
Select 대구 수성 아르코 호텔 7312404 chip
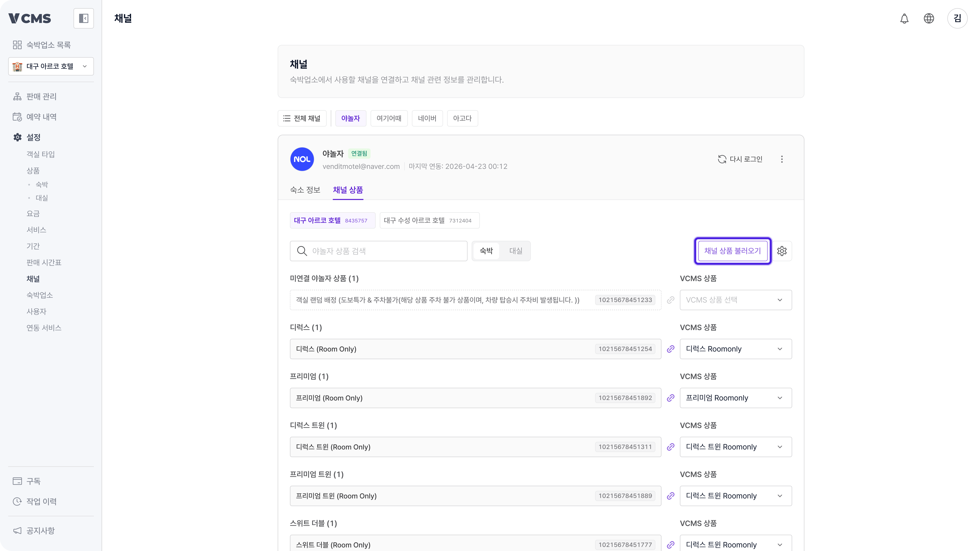[430, 221]
